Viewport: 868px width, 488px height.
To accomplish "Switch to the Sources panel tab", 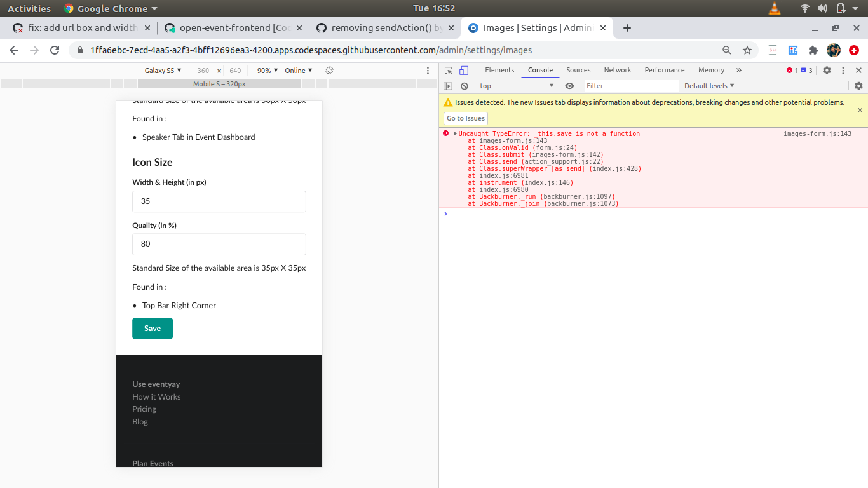I will tap(578, 70).
